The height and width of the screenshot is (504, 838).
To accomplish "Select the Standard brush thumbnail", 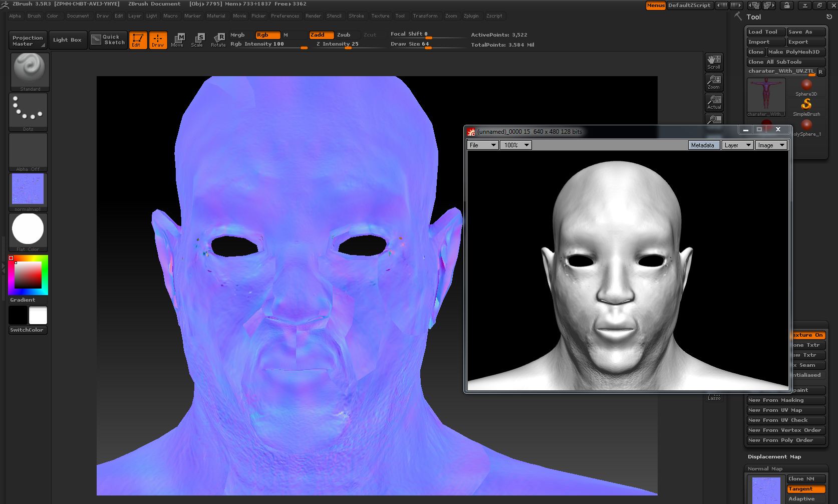I will pos(30,72).
